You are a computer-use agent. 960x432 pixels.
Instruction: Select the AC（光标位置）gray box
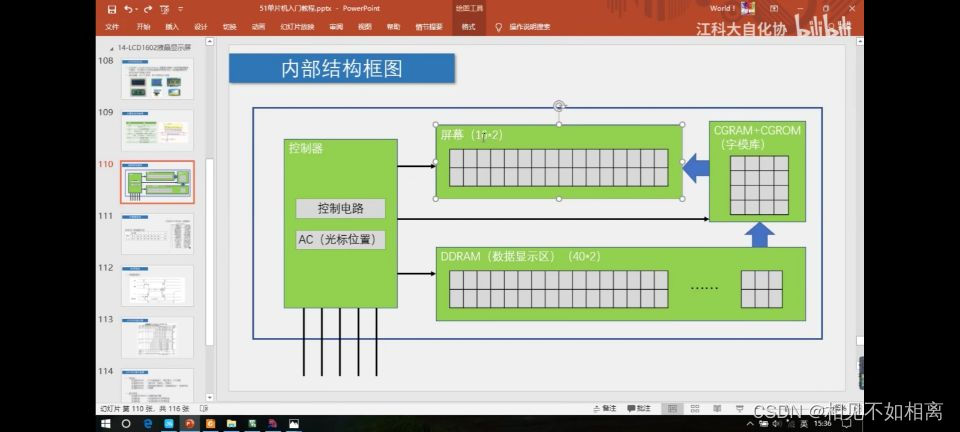(340, 240)
